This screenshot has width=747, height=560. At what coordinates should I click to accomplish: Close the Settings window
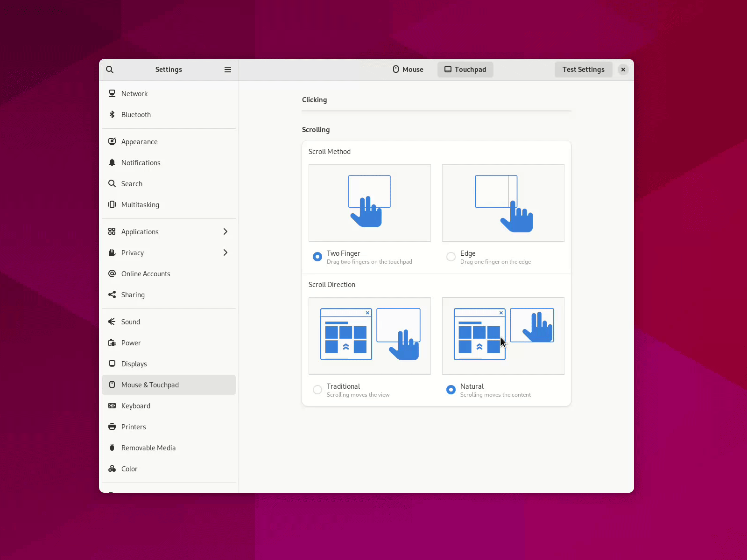623,70
